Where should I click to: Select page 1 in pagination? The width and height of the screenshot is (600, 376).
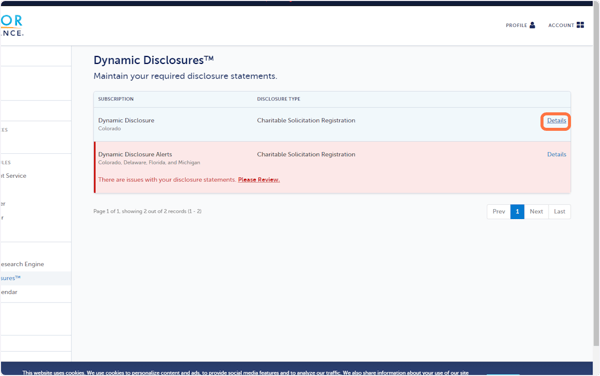click(x=517, y=212)
